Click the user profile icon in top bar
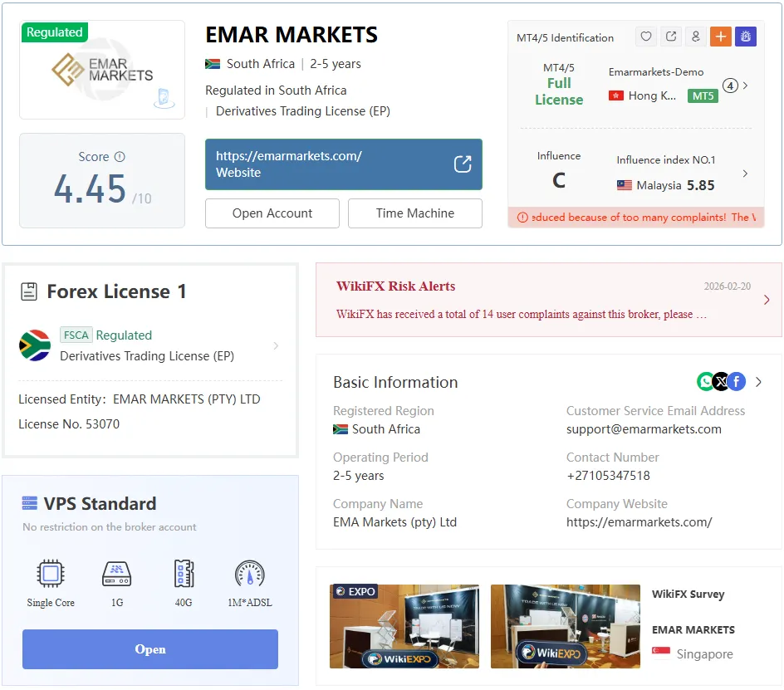Image resolution: width=784 pixels, height=690 pixels. [x=695, y=37]
